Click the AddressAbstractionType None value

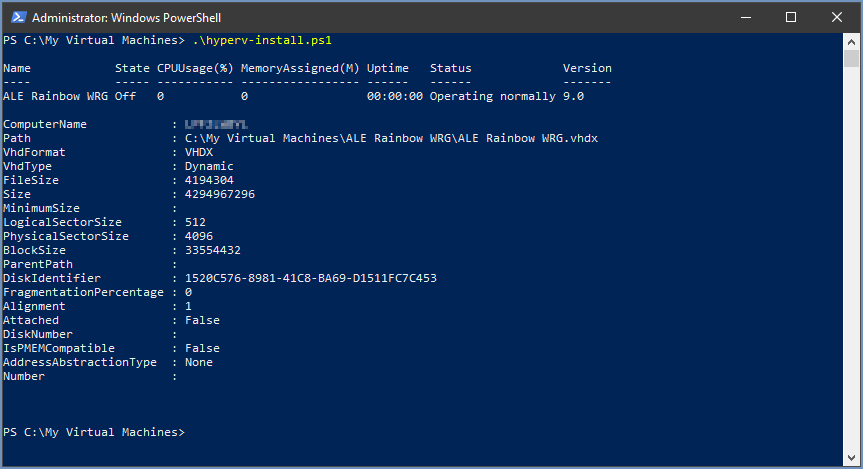pos(199,362)
